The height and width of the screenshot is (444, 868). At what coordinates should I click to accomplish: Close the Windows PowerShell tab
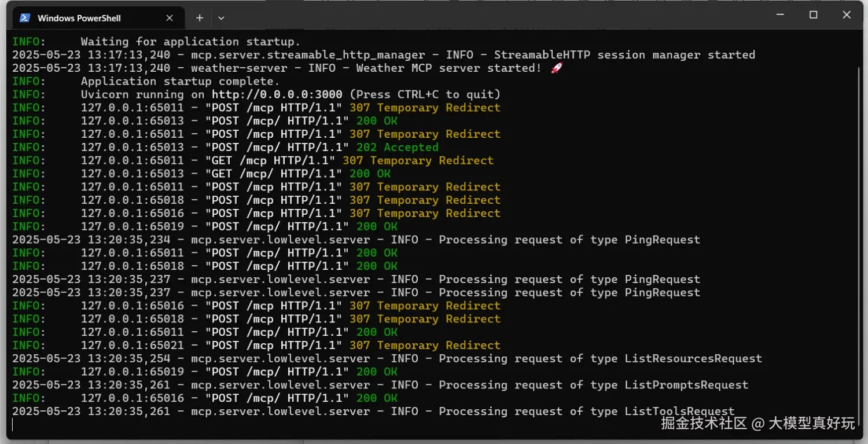click(x=170, y=18)
